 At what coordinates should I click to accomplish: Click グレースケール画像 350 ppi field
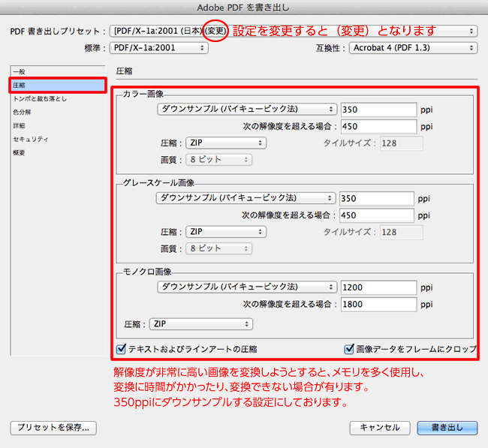coord(377,199)
